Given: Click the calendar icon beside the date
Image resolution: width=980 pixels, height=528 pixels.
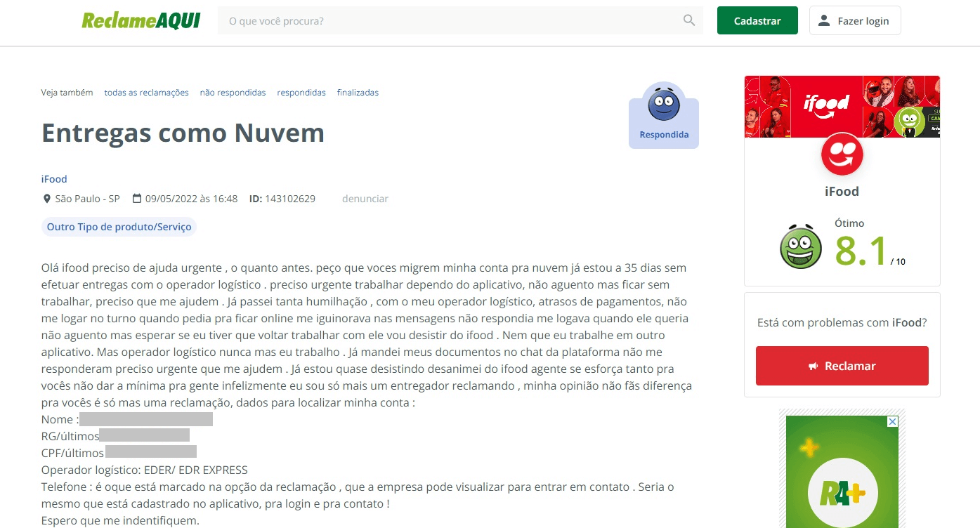Looking at the screenshot, I should point(137,199).
